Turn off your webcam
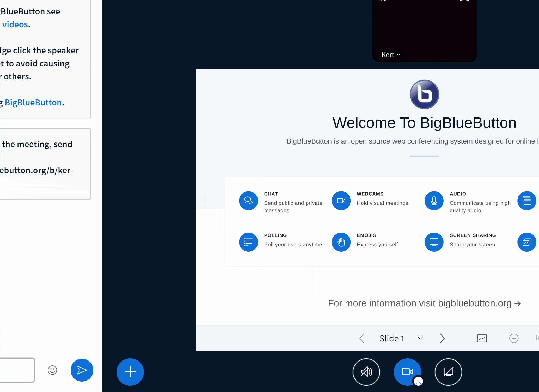This screenshot has height=392, width=539. click(407, 372)
